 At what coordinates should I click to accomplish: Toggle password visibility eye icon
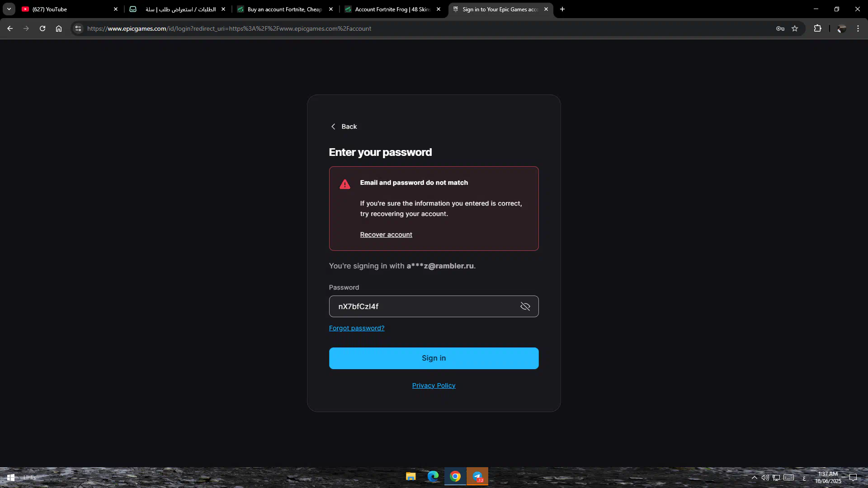[x=525, y=306]
